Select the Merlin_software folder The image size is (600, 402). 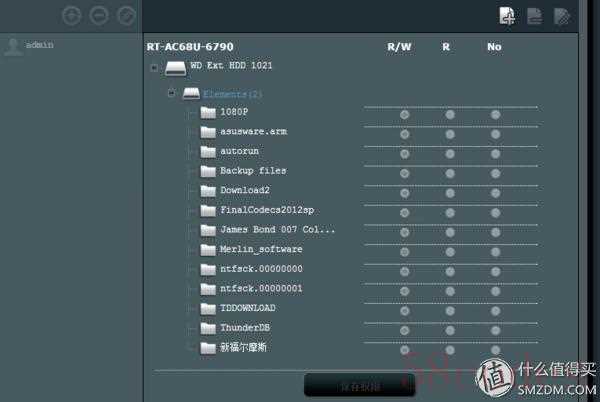(x=261, y=249)
